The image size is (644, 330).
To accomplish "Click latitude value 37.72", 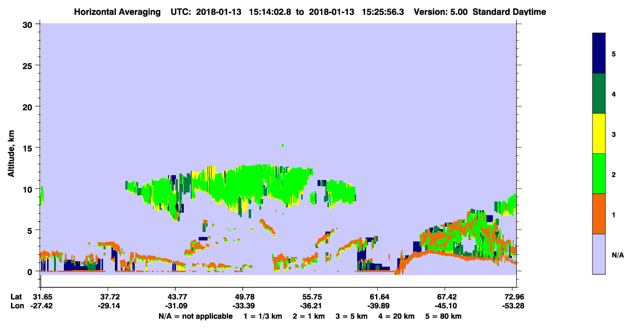I will pyautogui.click(x=108, y=297).
